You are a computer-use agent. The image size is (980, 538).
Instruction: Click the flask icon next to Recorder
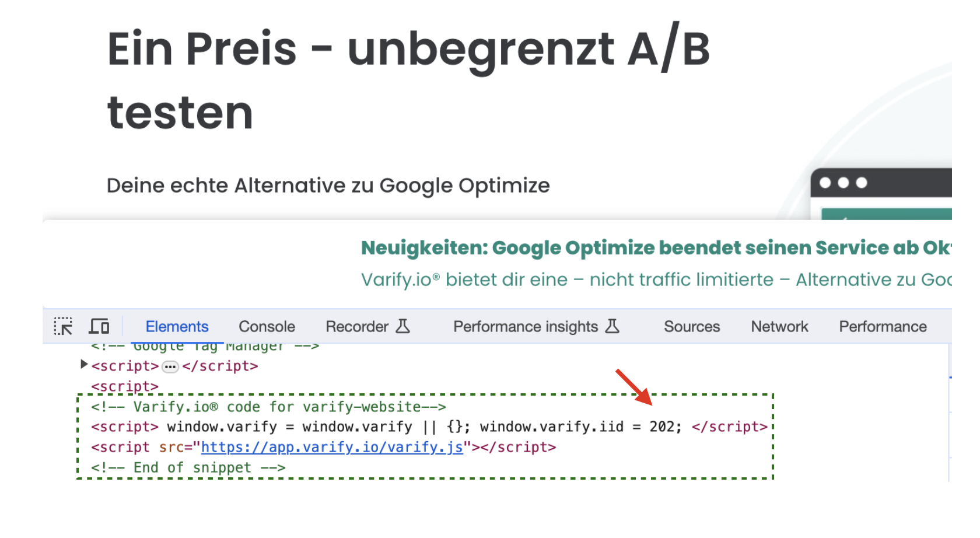[403, 326]
